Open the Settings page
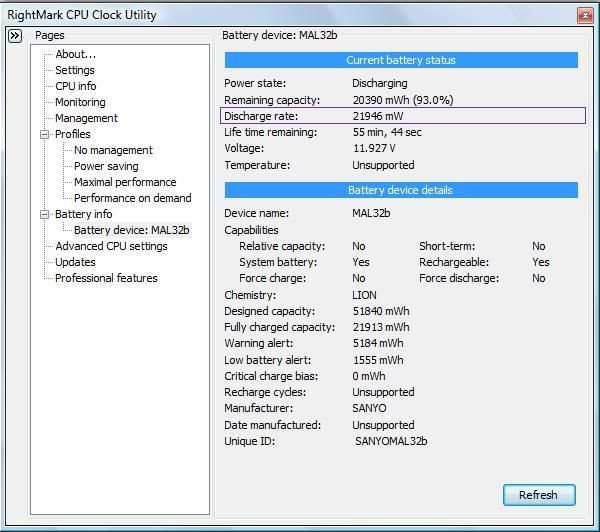The height and width of the screenshot is (532, 600). pos(75,70)
